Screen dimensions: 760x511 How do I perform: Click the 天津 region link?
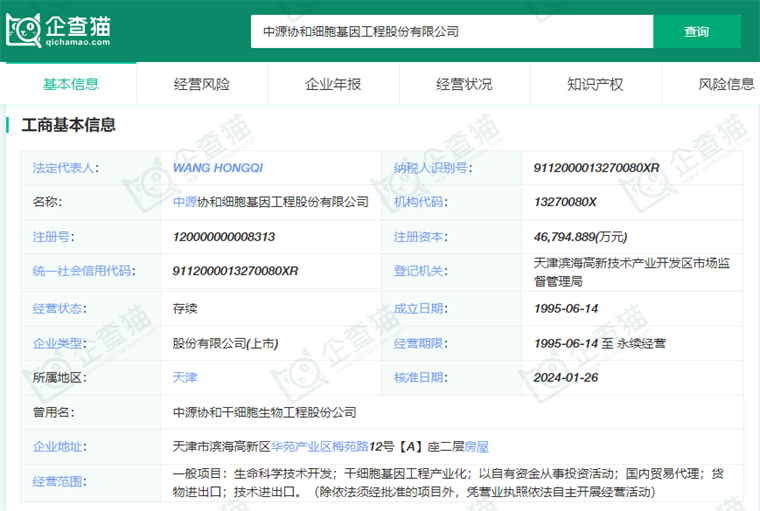[x=185, y=377]
